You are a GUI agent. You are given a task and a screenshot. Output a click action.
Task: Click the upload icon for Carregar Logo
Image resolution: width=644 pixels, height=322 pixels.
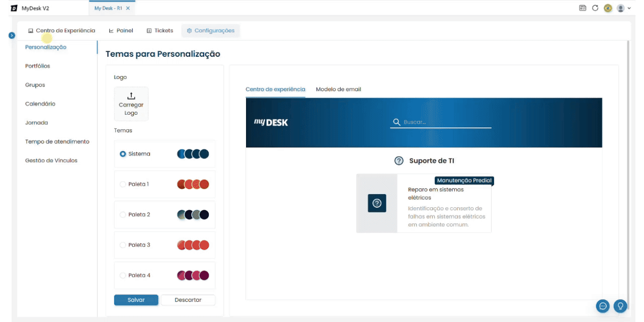tap(131, 96)
